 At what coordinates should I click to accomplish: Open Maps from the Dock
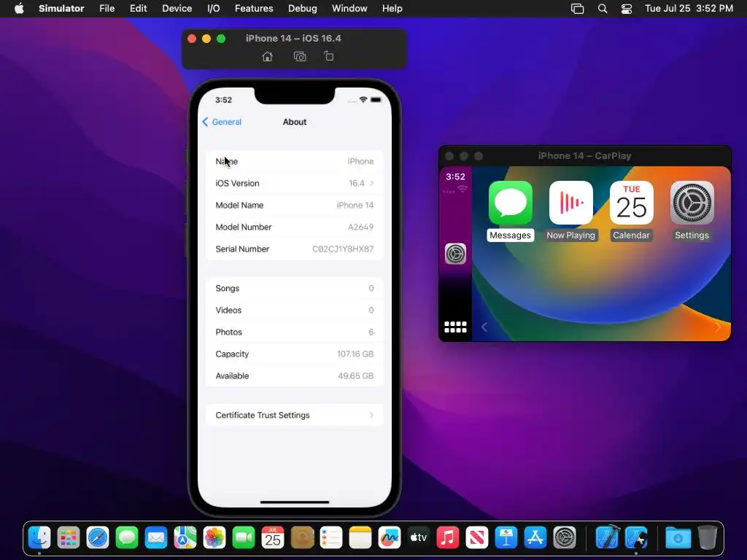[185, 538]
